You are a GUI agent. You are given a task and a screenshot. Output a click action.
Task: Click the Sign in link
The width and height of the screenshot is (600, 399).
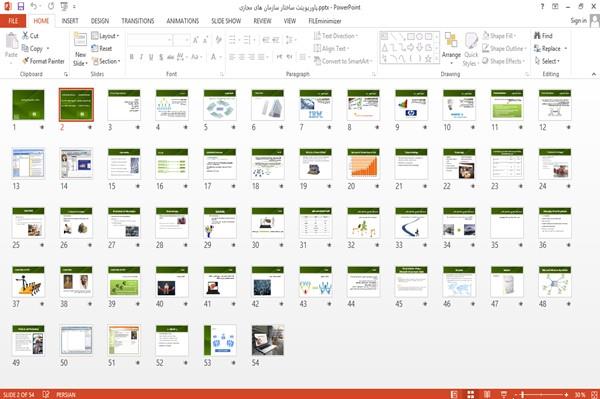click(x=578, y=21)
